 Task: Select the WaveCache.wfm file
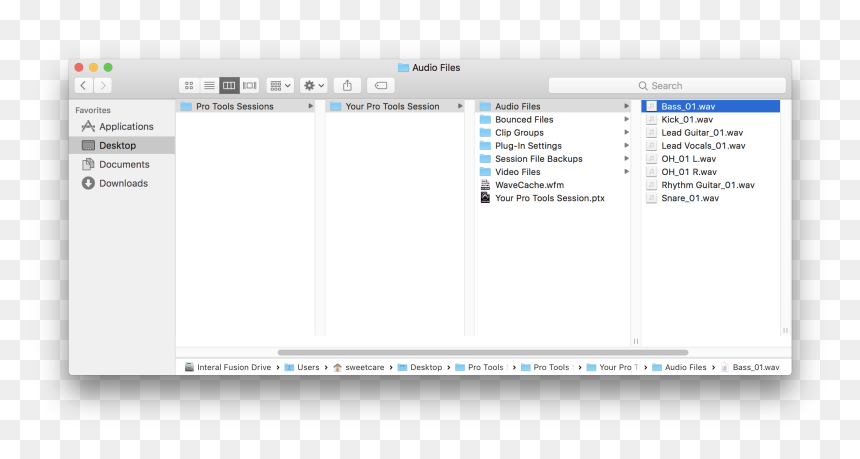[552, 185]
